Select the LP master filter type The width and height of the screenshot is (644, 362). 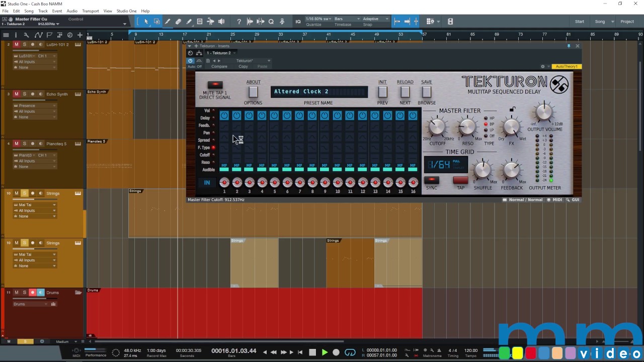486,130
